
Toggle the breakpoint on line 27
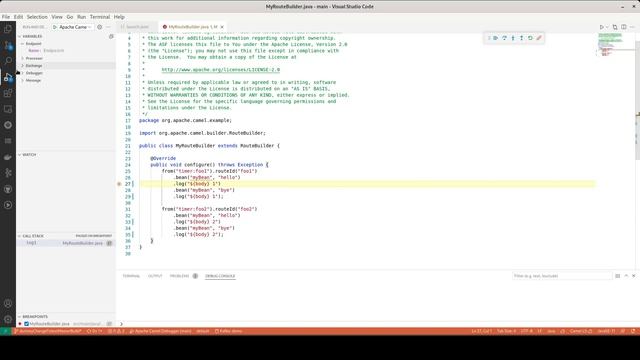(119, 184)
